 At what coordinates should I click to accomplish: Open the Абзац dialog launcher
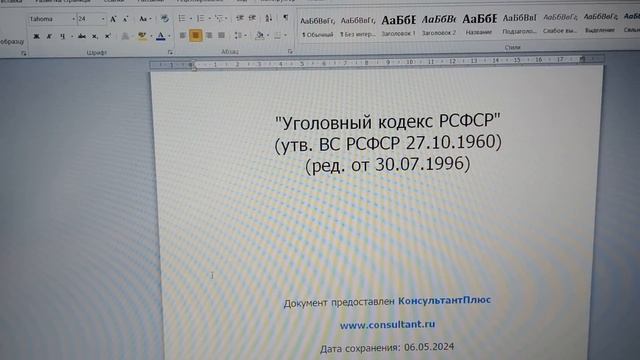pyautogui.click(x=290, y=51)
